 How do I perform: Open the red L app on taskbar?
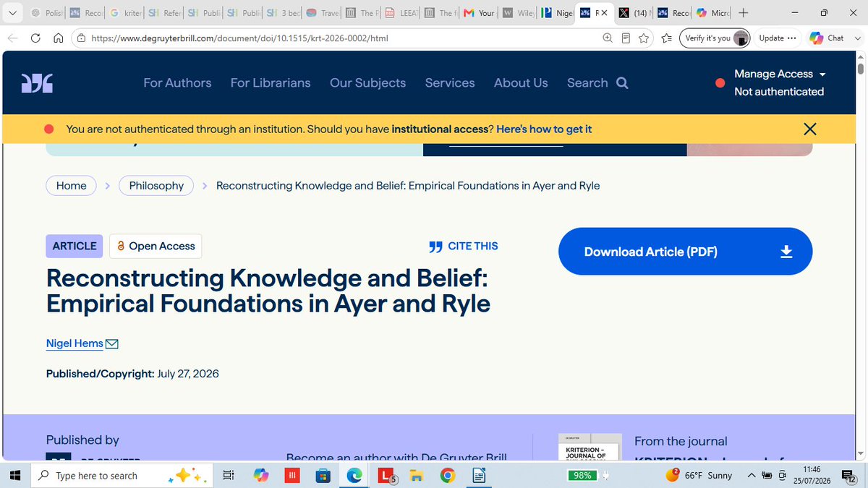pyautogui.click(x=386, y=475)
